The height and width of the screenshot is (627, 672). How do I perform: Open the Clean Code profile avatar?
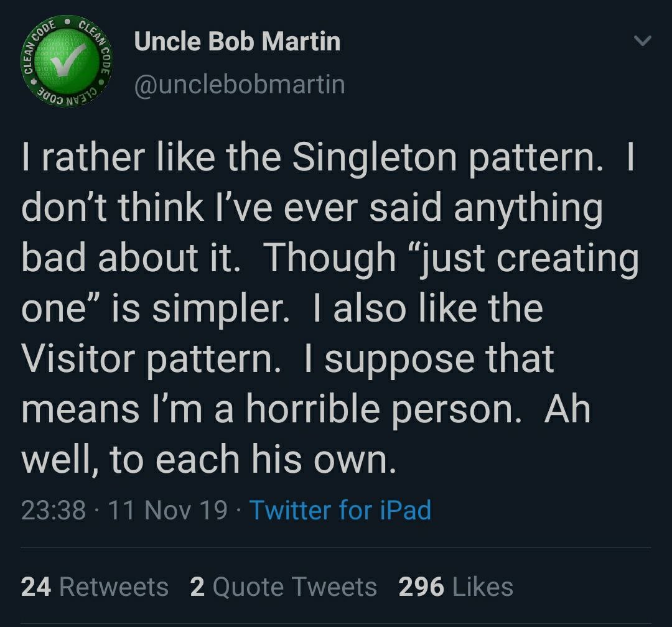[x=67, y=63]
